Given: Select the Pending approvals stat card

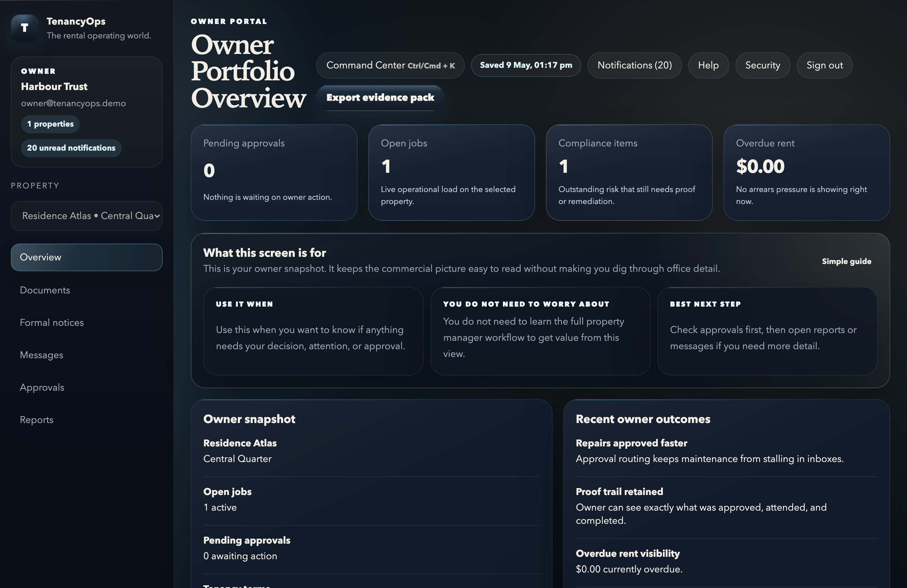Looking at the screenshot, I should tap(274, 172).
